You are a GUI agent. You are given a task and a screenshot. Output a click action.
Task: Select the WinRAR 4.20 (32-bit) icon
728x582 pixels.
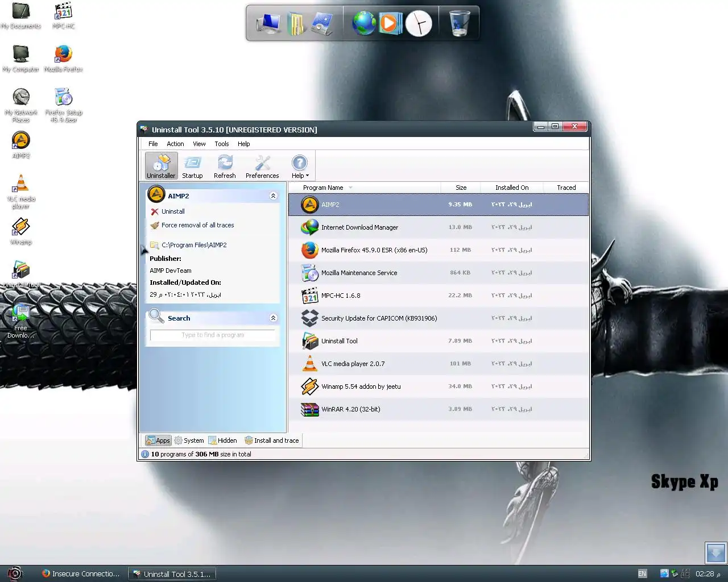(310, 409)
